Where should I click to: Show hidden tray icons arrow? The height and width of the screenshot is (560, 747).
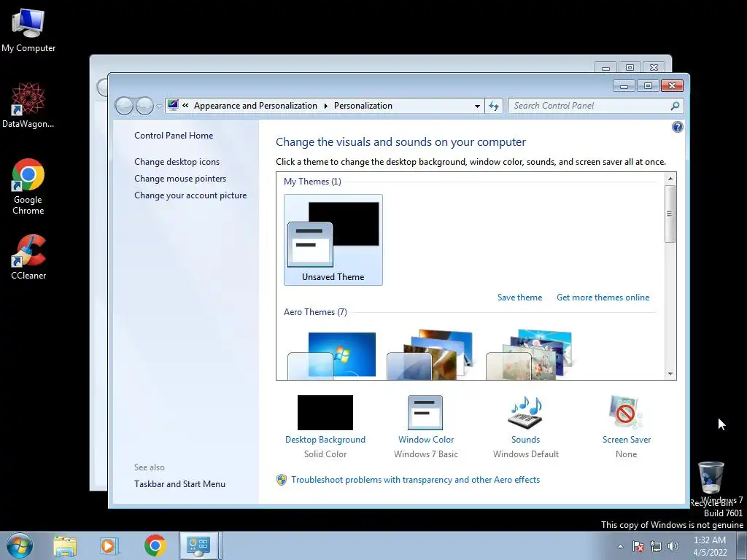point(620,547)
